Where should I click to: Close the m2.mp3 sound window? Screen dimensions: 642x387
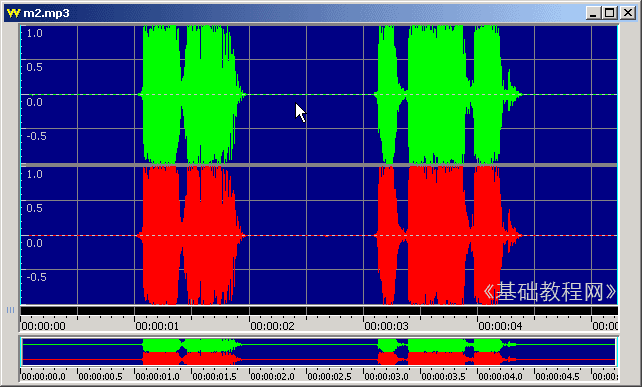click(628, 13)
